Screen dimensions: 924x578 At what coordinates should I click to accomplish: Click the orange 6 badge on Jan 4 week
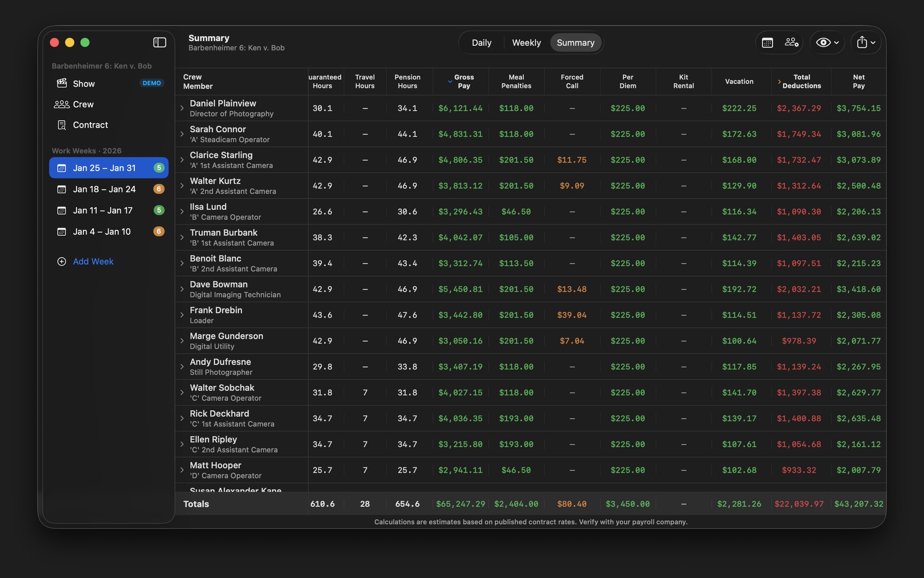[x=159, y=231]
